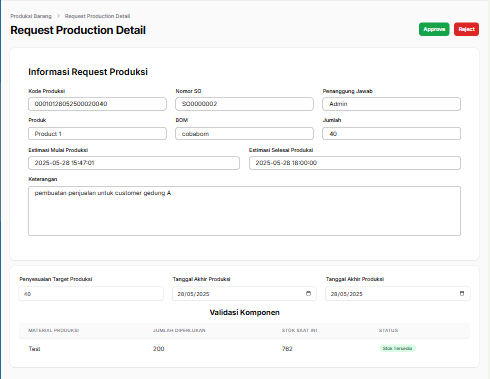Click the STATUS column header
Screen dimensions: 490x379
(388, 330)
